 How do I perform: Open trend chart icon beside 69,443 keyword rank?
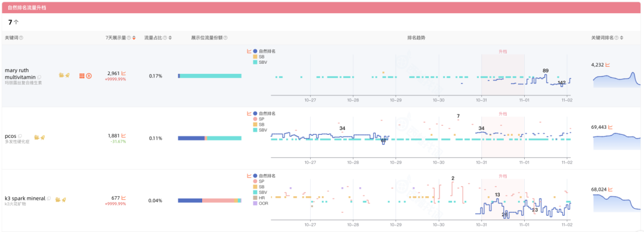coord(608,127)
